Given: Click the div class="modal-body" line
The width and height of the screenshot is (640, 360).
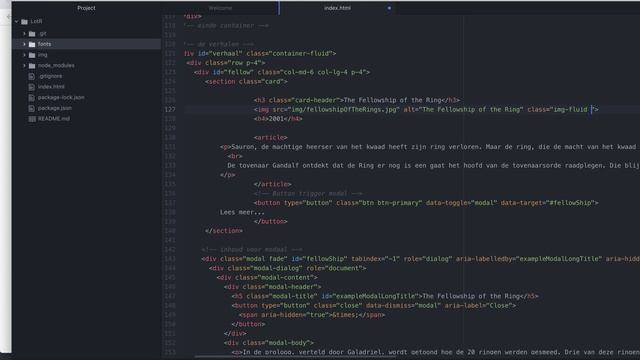Looking at the screenshot, I should click(269, 343).
